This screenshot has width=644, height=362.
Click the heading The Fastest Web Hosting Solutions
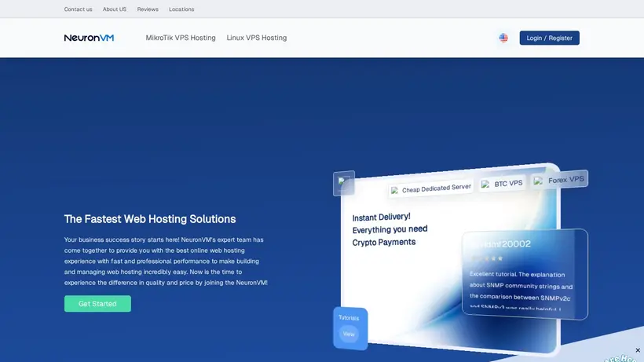(150, 219)
